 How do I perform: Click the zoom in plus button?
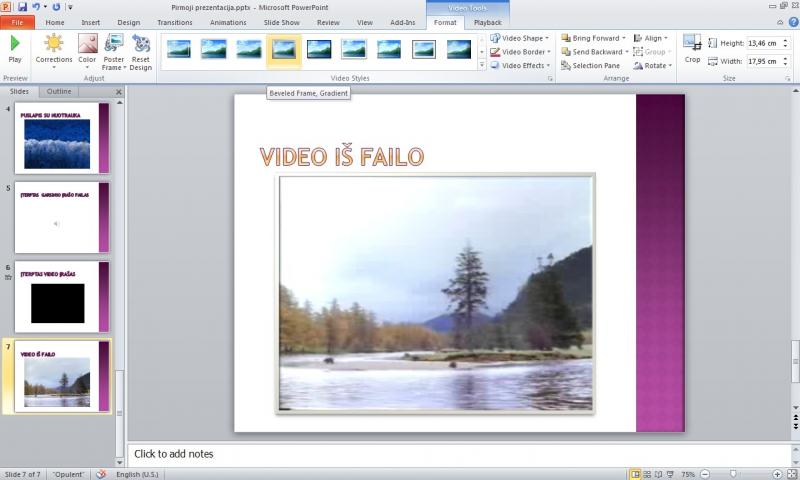click(x=777, y=474)
